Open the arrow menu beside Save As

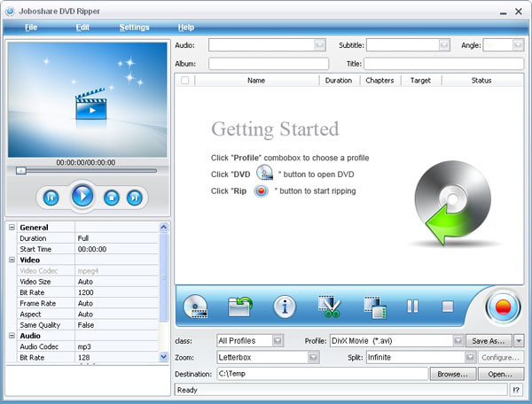tap(519, 340)
